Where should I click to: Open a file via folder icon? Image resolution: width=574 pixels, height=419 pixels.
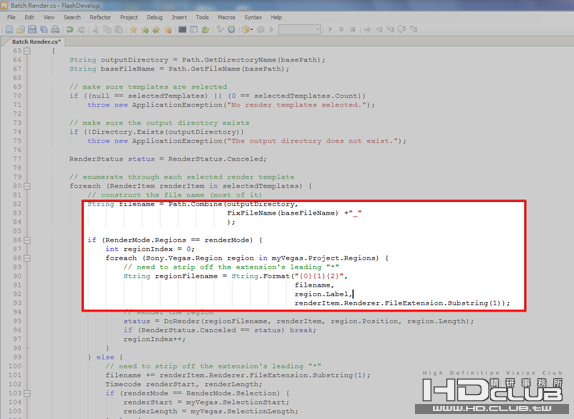(20, 29)
